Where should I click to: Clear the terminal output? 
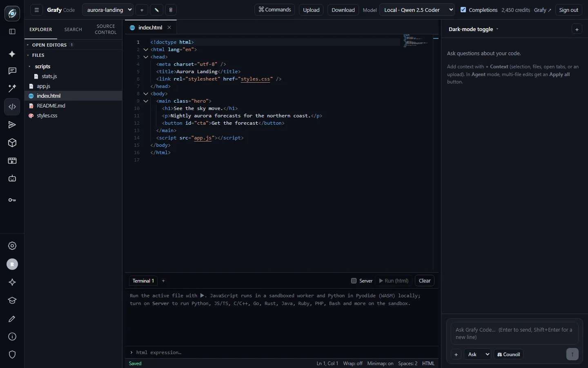pyautogui.click(x=425, y=281)
